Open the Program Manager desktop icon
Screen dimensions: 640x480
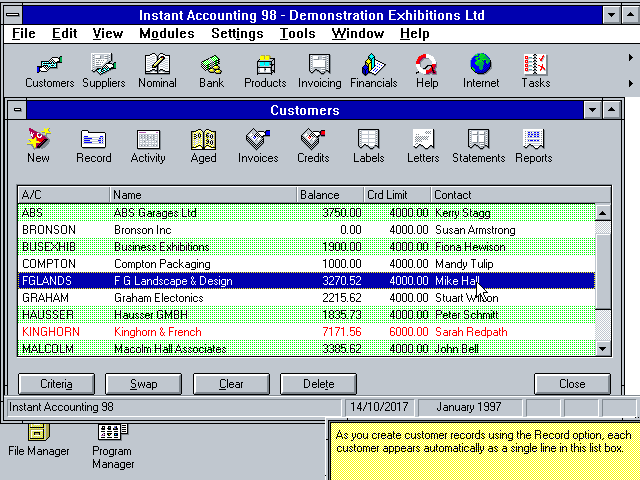[x=113, y=447]
